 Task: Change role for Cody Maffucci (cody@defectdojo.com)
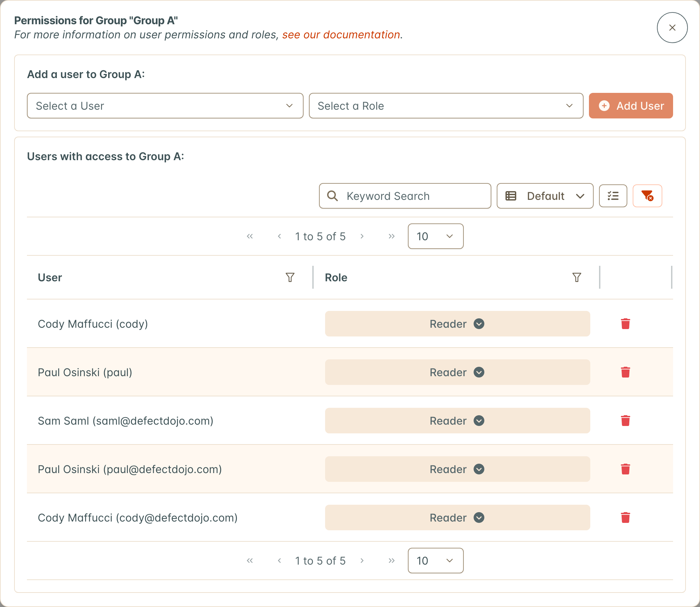tap(457, 517)
